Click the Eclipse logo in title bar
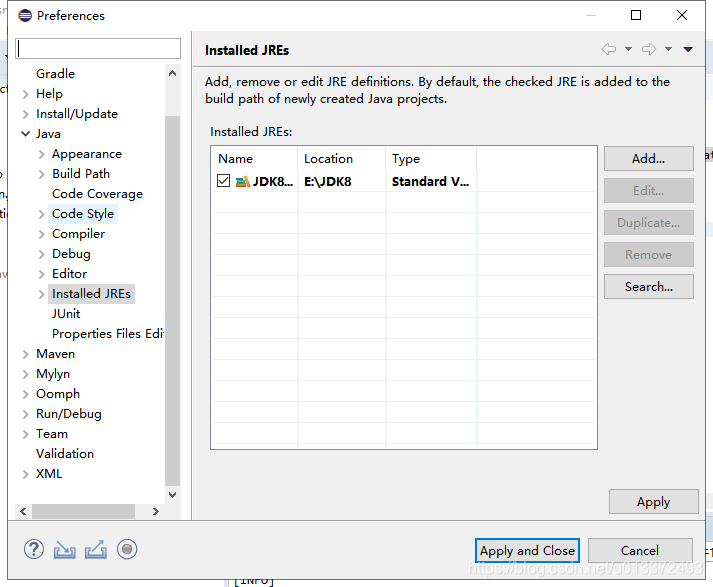This screenshot has width=713, height=587. 25,15
